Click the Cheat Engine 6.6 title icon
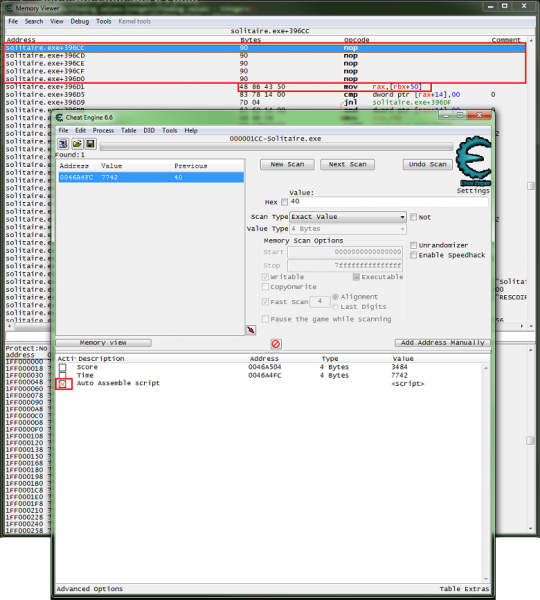The width and height of the screenshot is (540, 600). (59, 117)
